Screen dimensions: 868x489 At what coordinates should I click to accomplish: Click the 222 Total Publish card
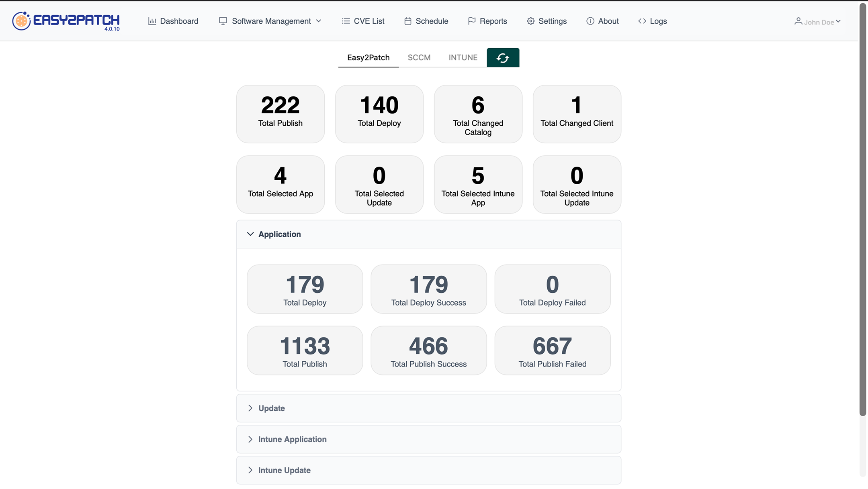tap(280, 114)
